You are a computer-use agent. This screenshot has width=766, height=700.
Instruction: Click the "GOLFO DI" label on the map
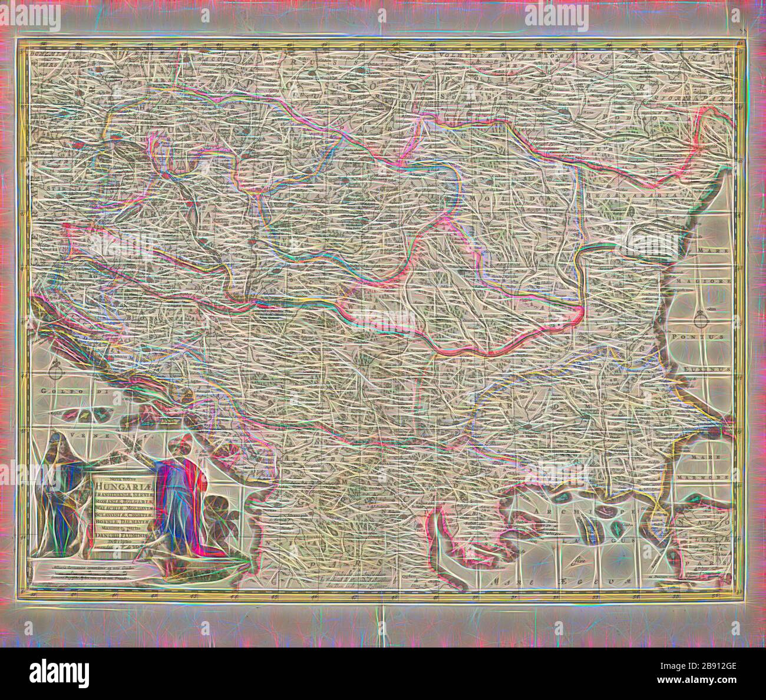pos(75,391)
